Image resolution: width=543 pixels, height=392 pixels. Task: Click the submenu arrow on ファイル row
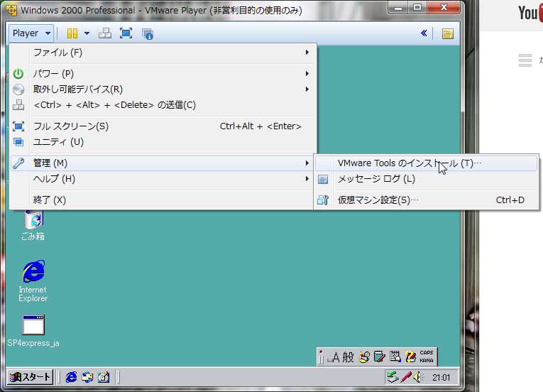[x=307, y=53]
